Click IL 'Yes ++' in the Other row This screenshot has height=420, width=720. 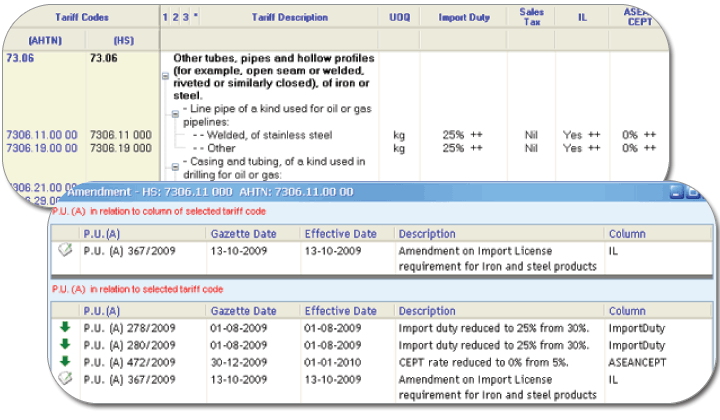tap(581, 148)
